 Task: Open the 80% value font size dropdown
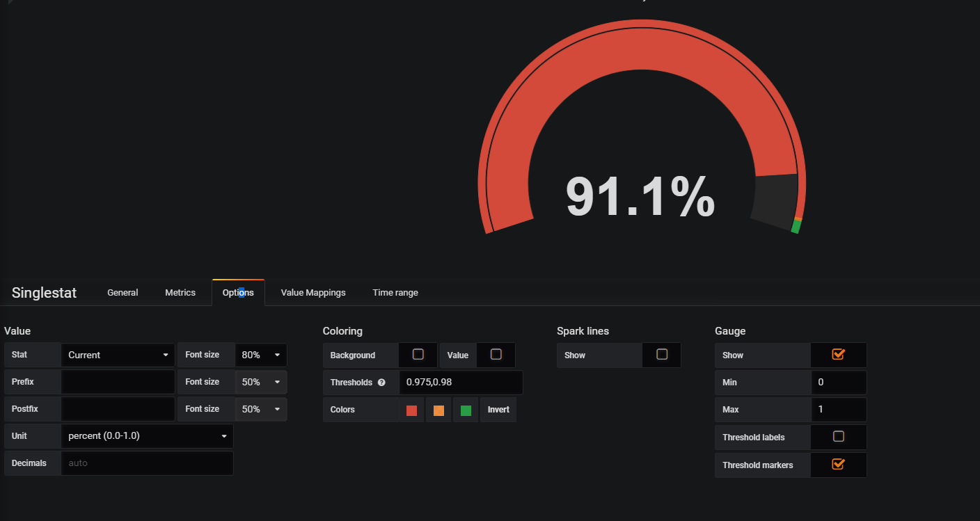261,355
